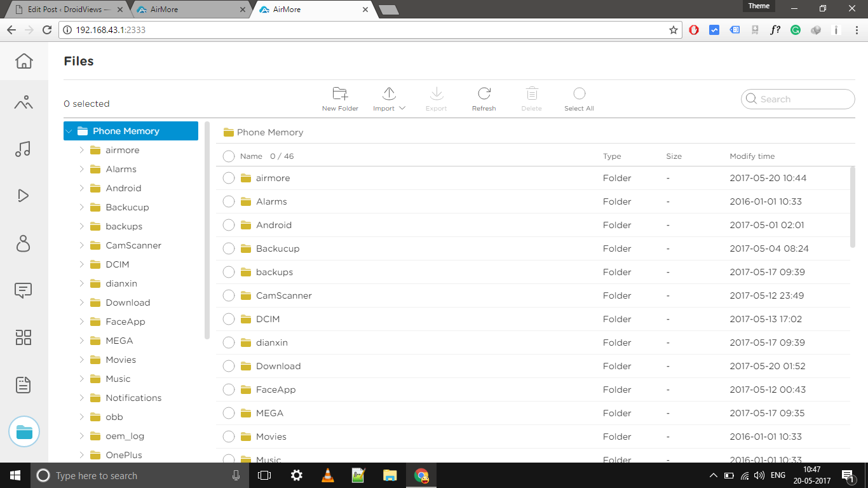Open File Explorer from taskbar
This screenshot has height=488, width=868.
pos(390,475)
